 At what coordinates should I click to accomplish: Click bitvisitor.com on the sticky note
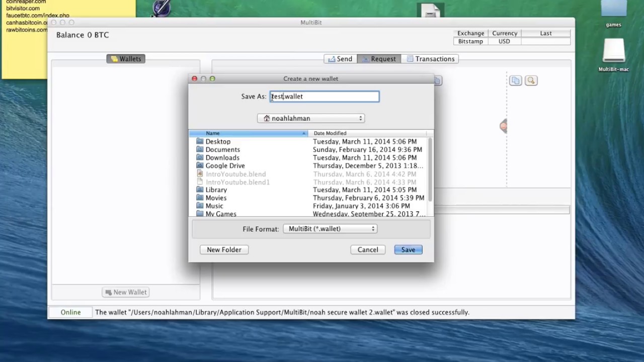tap(23, 9)
